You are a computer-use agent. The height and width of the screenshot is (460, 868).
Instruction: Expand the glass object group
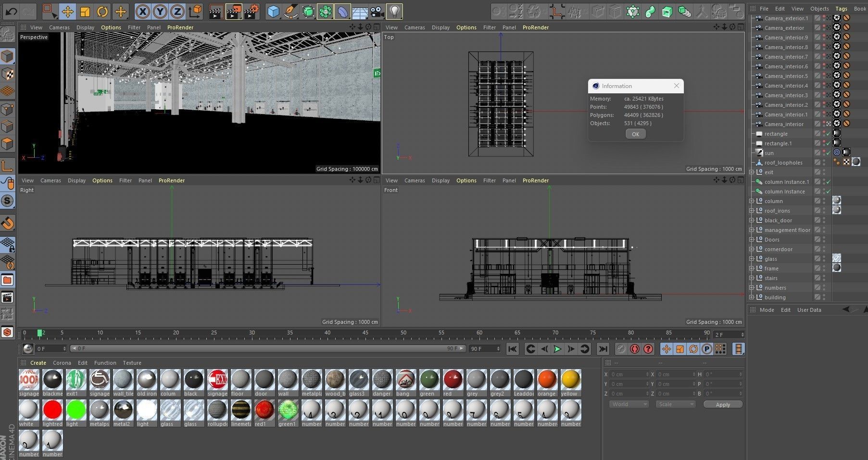752,259
